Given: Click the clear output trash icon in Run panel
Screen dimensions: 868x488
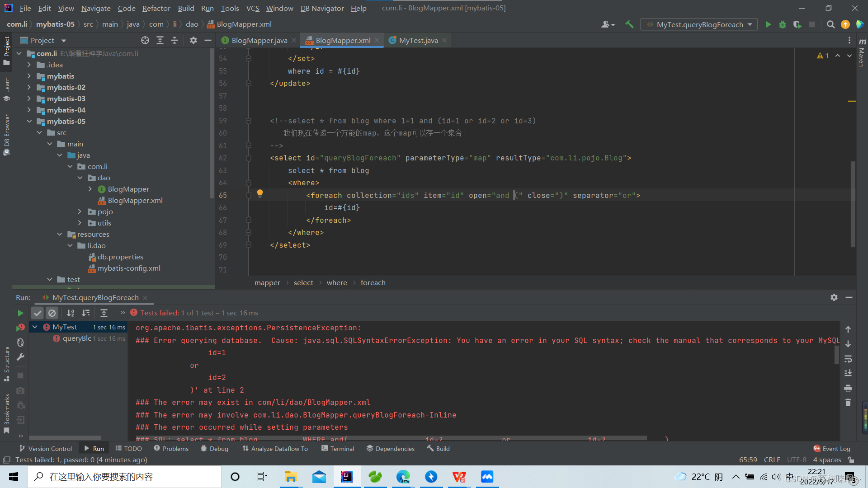Looking at the screenshot, I should tap(848, 402).
